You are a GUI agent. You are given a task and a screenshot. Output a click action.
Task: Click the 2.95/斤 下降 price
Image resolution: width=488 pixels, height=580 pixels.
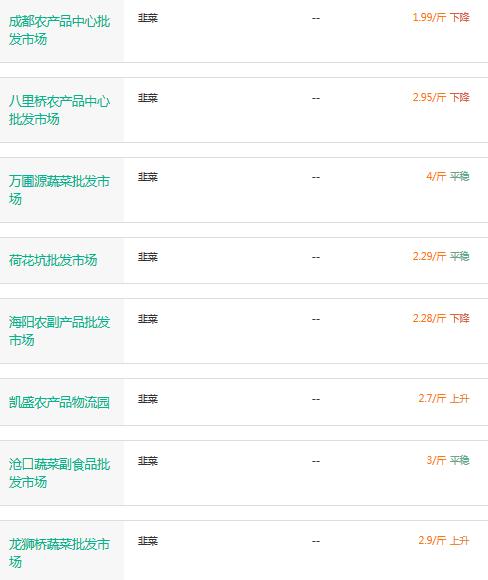[x=441, y=97]
